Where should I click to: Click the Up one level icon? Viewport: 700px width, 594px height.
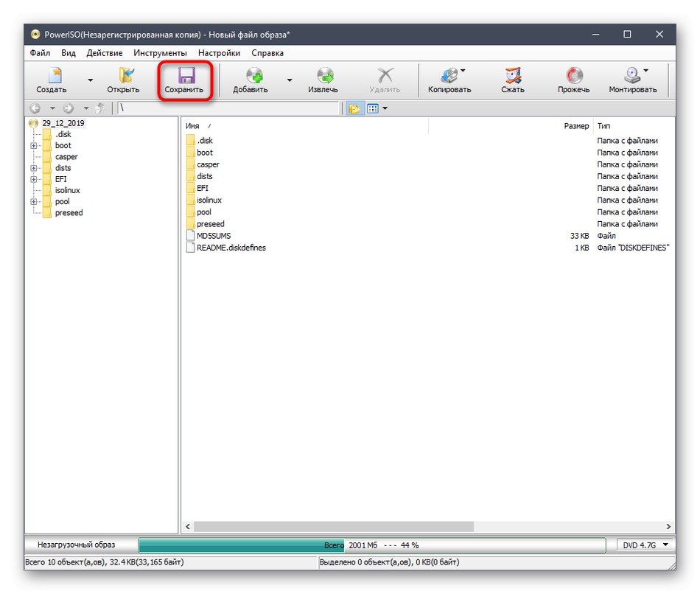pyautogui.click(x=100, y=108)
